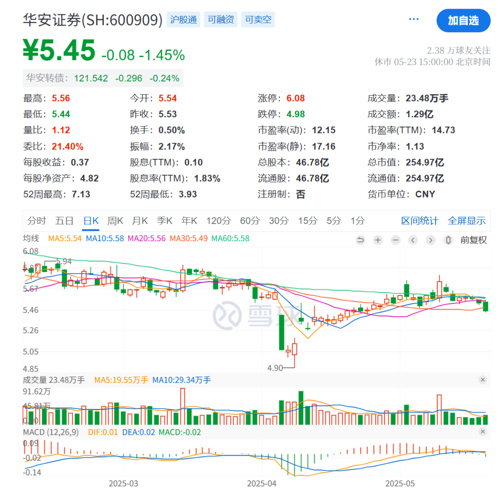Click the 2.38 万球友关注 follower count

(x=458, y=51)
